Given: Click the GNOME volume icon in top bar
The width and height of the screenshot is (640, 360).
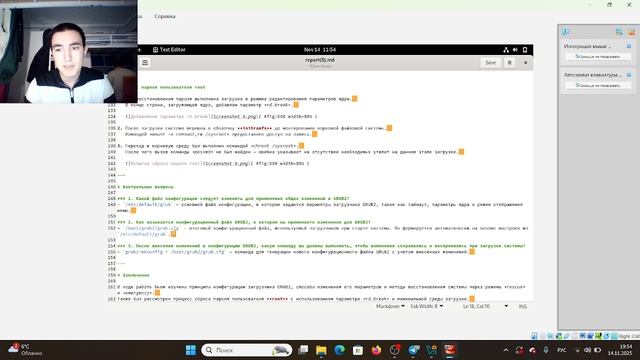Looking at the screenshot, I should pos(515,50).
